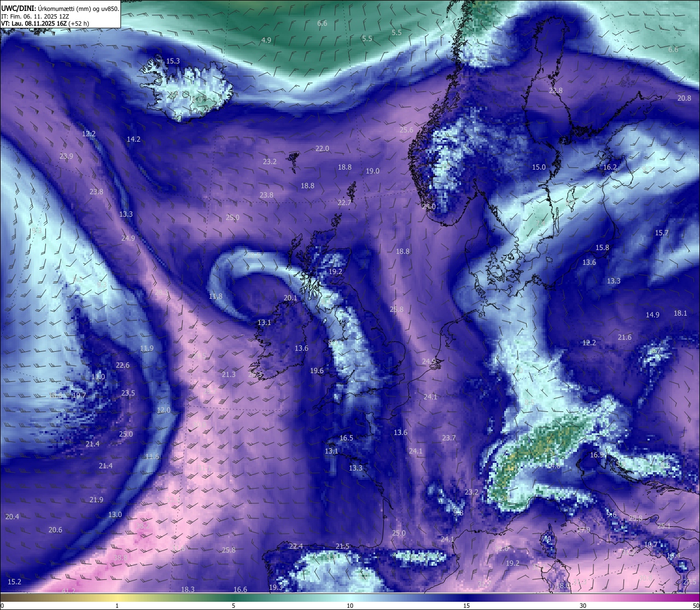
Task: Select the 19.6 value label
Action: (x=317, y=371)
